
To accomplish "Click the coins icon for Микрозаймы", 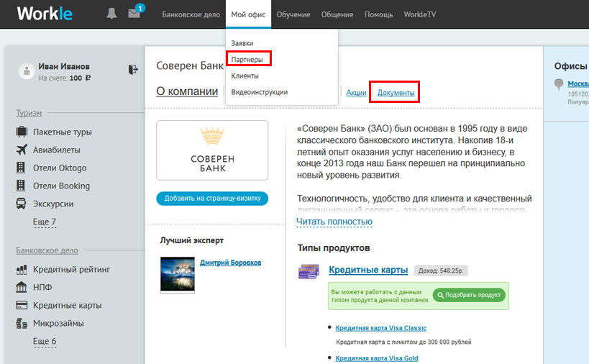I will tap(22, 323).
